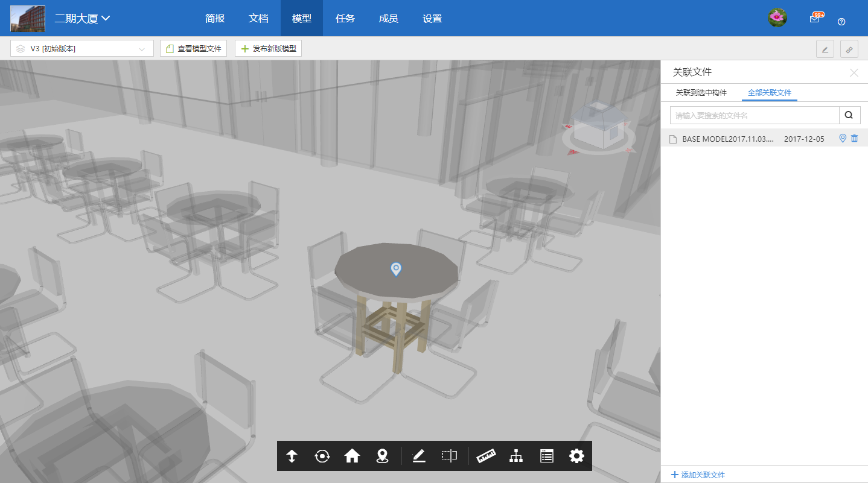Image resolution: width=868 pixels, height=483 pixels.
Task: Select the ruler measurement tool
Action: (486, 456)
